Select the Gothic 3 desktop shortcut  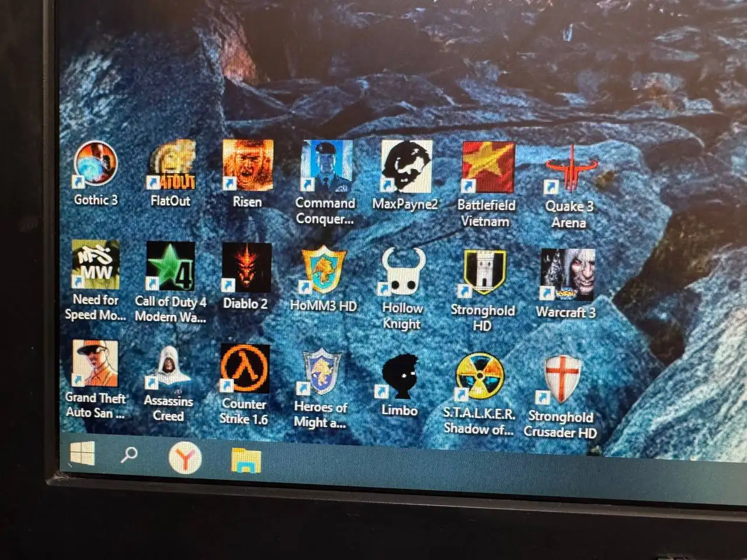click(96, 166)
